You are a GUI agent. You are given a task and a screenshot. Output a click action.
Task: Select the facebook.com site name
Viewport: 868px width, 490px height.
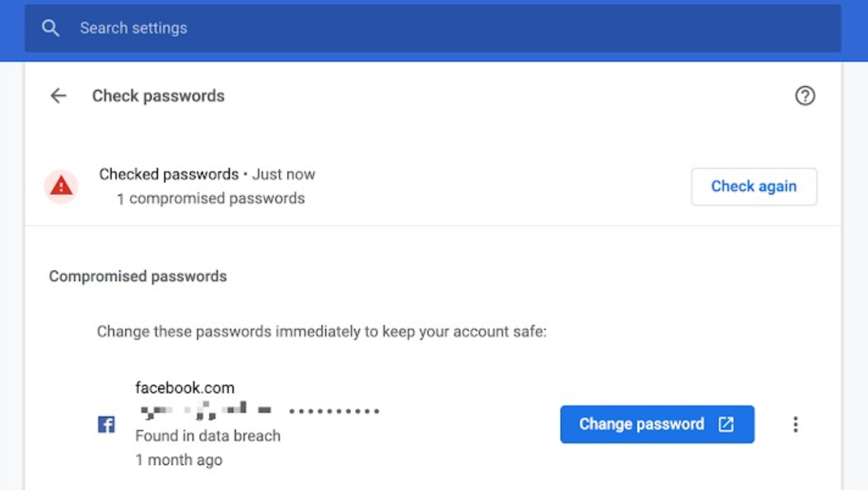click(184, 388)
